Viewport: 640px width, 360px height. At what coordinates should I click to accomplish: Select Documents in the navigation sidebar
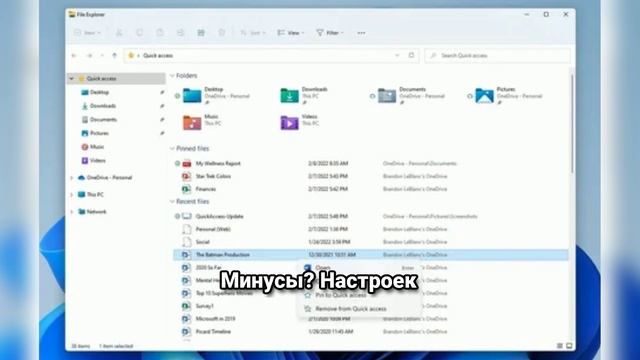pos(103,120)
